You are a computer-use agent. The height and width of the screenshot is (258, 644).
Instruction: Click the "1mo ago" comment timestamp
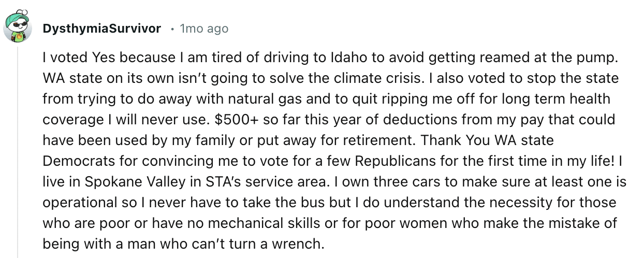tap(204, 28)
